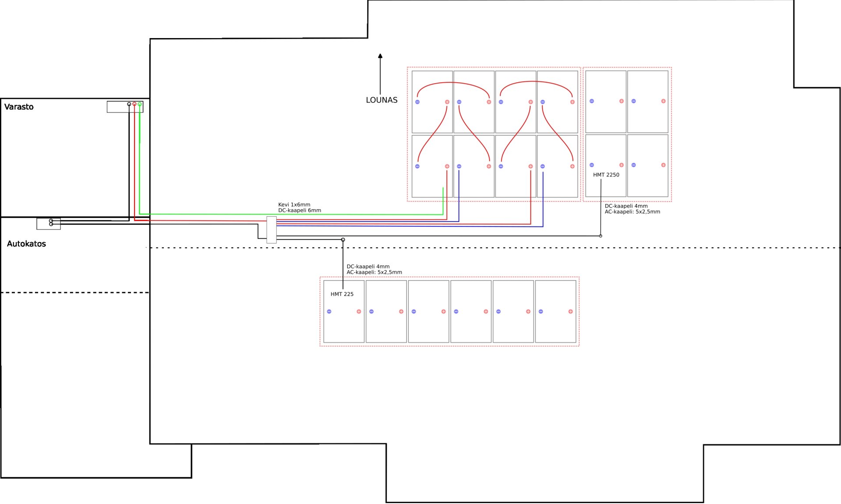The width and height of the screenshot is (841, 504).
Task: Click the LOUNAS text label
Action: 382,100
